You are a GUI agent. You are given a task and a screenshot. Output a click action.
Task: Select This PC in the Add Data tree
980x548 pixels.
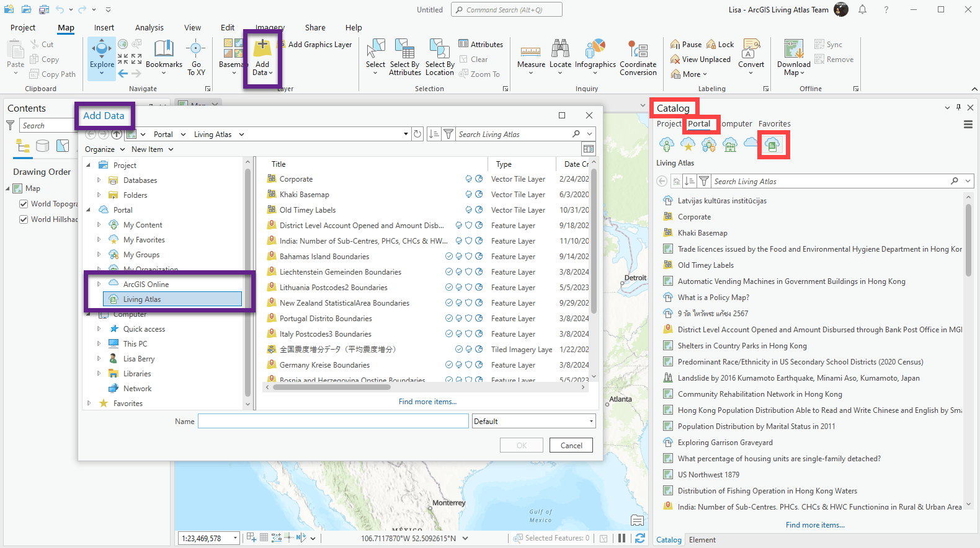pos(135,344)
